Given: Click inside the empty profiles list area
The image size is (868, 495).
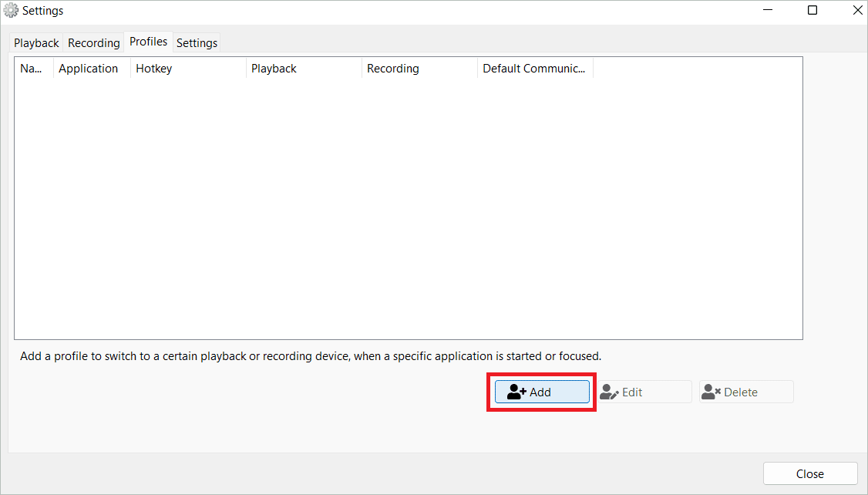Looking at the screenshot, I should [409, 208].
